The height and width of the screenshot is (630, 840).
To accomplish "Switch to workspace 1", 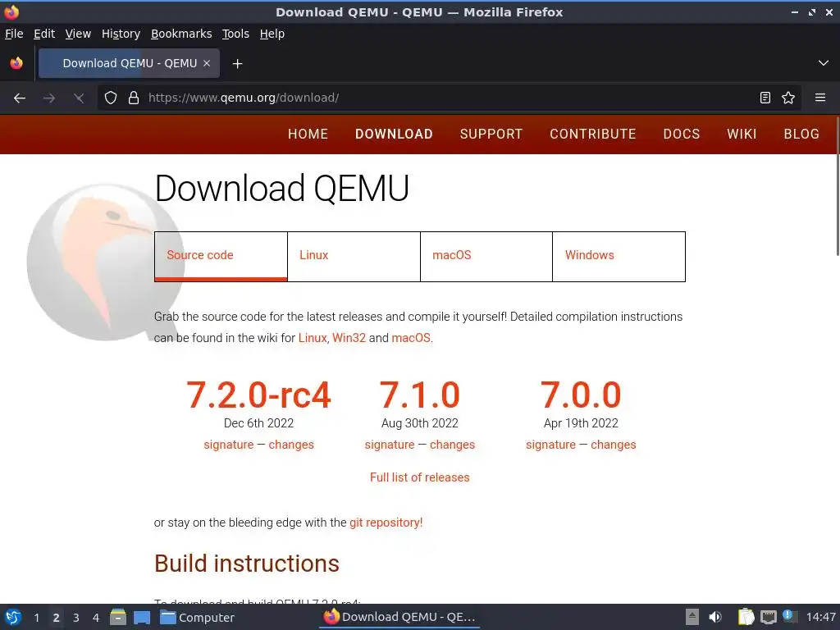I will point(36,618).
